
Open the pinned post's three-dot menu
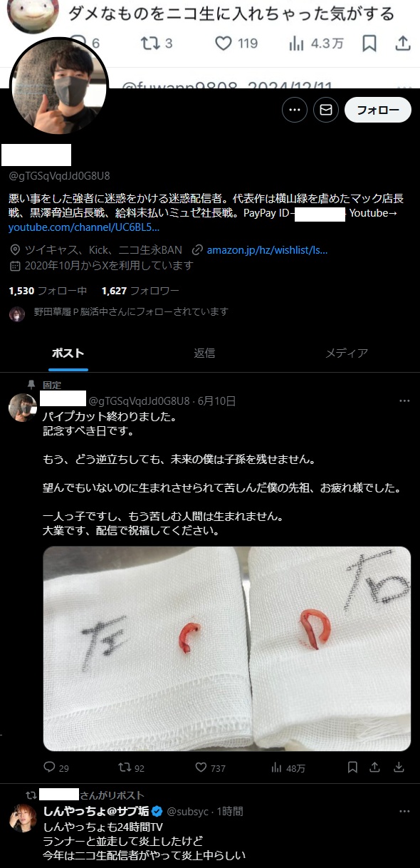tap(404, 401)
